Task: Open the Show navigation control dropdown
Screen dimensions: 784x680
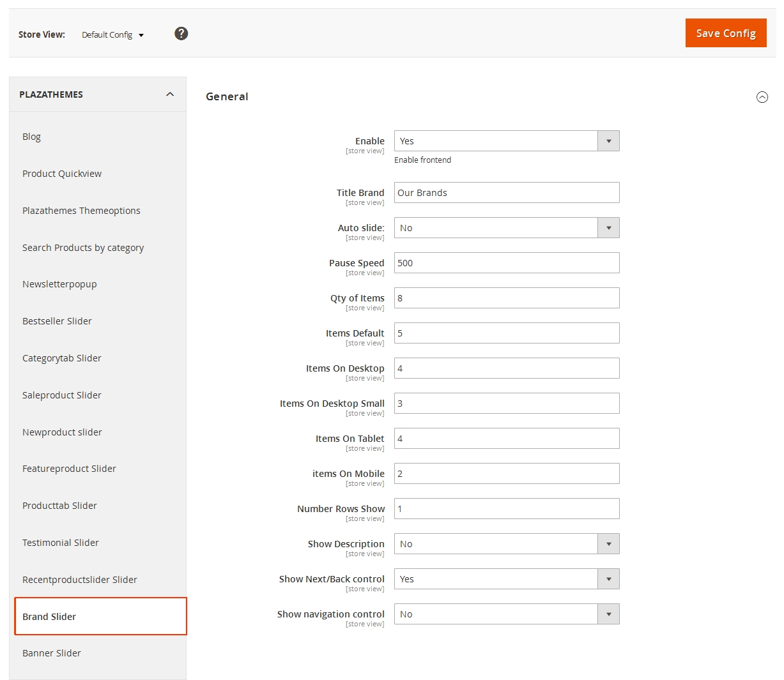Action: [x=506, y=614]
